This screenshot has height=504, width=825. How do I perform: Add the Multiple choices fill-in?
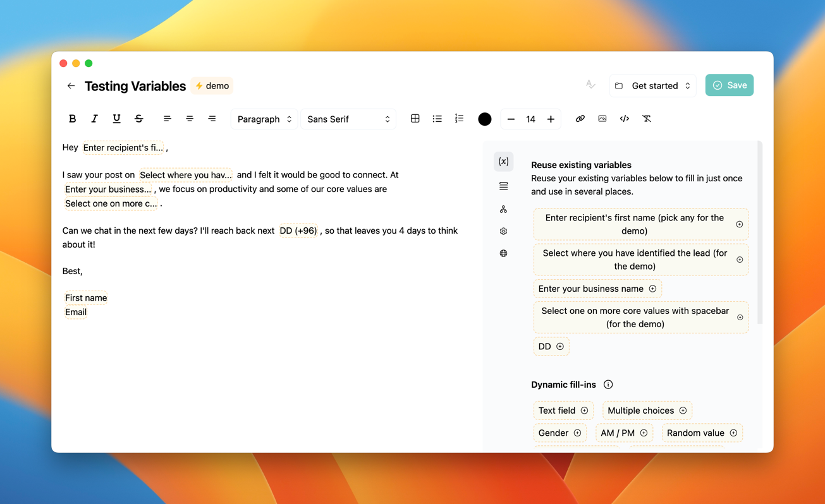pyautogui.click(x=647, y=411)
